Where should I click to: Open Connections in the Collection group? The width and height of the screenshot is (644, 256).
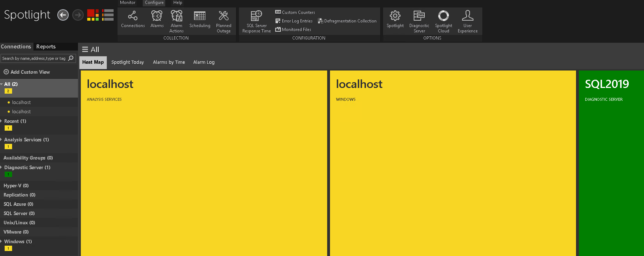(x=133, y=20)
